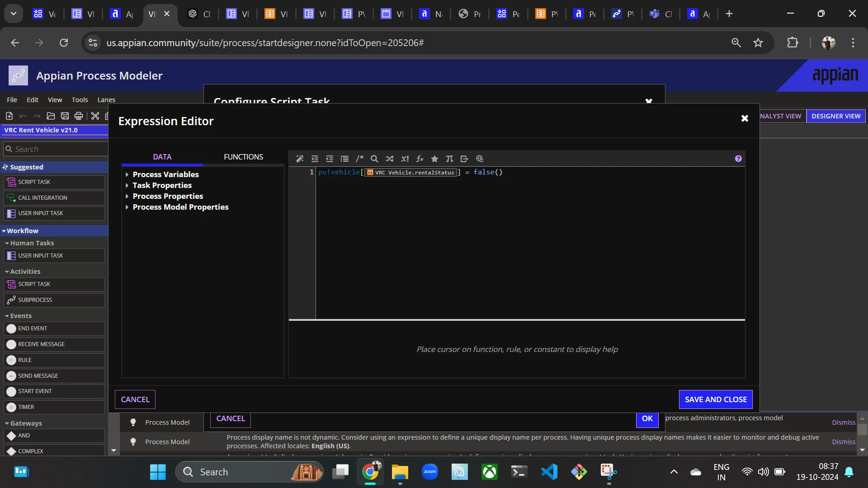Click the fx function icon in expression toolbar
This screenshot has width=868, height=488.
(x=420, y=159)
